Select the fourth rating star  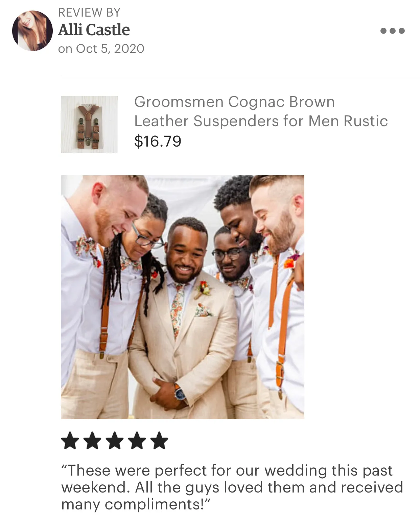pos(137,440)
